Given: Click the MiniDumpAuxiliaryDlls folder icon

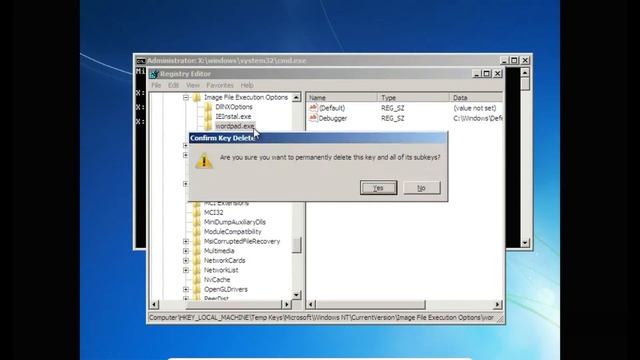Looking at the screenshot, I should pos(197,222).
